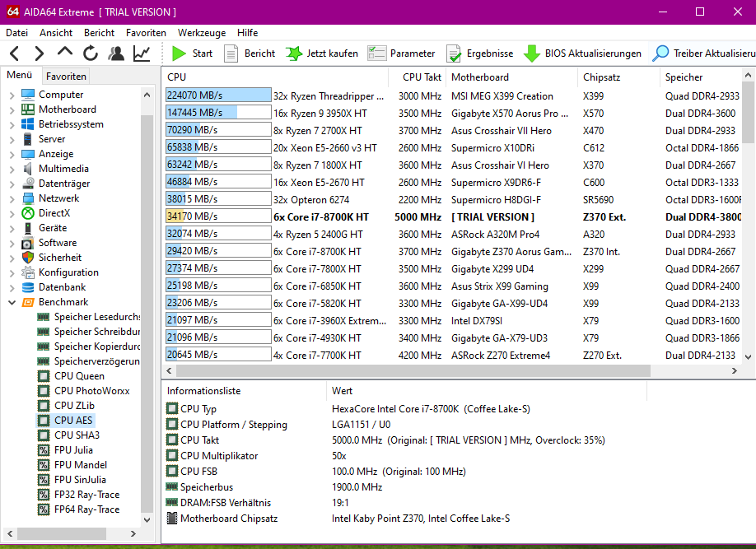Start the benchmark with the green play icon
The width and height of the screenshot is (756, 549).
179,53
